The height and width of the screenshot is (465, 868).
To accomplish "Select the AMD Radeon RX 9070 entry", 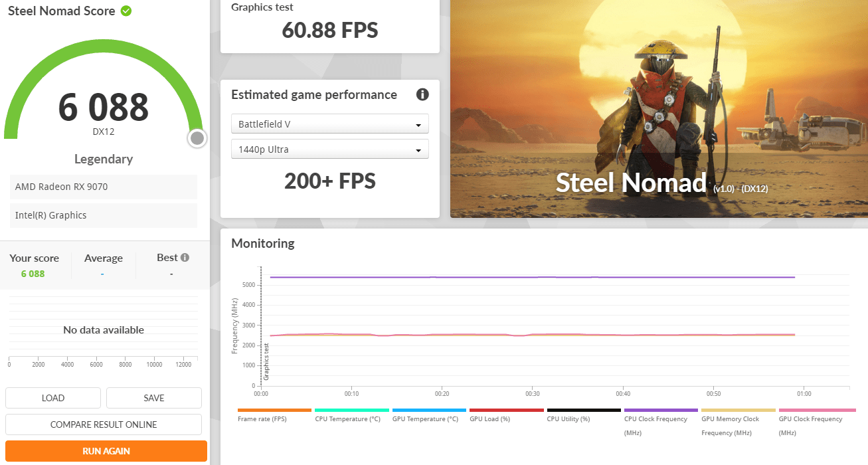I will click(104, 187).
